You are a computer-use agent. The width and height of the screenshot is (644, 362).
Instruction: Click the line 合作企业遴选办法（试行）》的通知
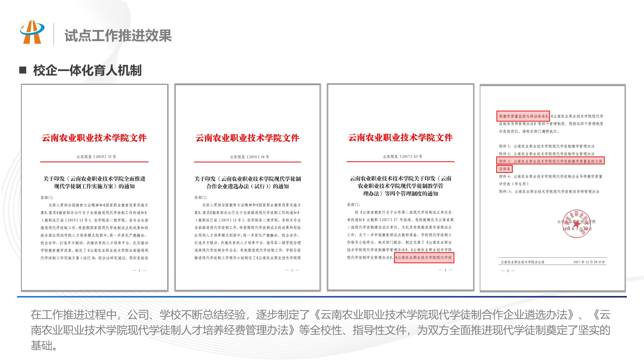click(248, 186)
